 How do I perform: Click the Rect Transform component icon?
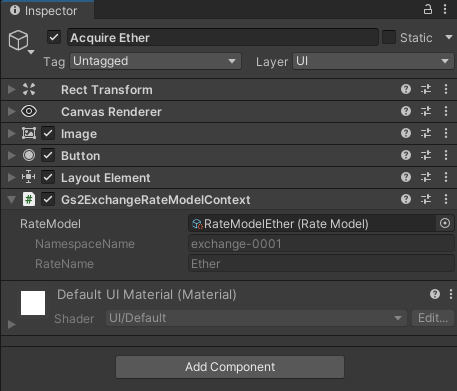(x=29, y=89)
